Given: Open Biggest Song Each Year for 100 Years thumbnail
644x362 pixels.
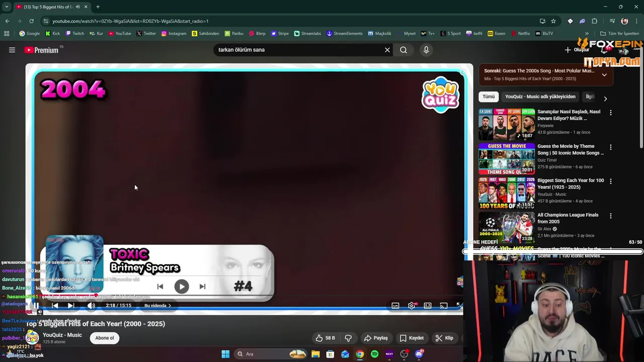Looking at the screenshot, I should tap(507, 193).
